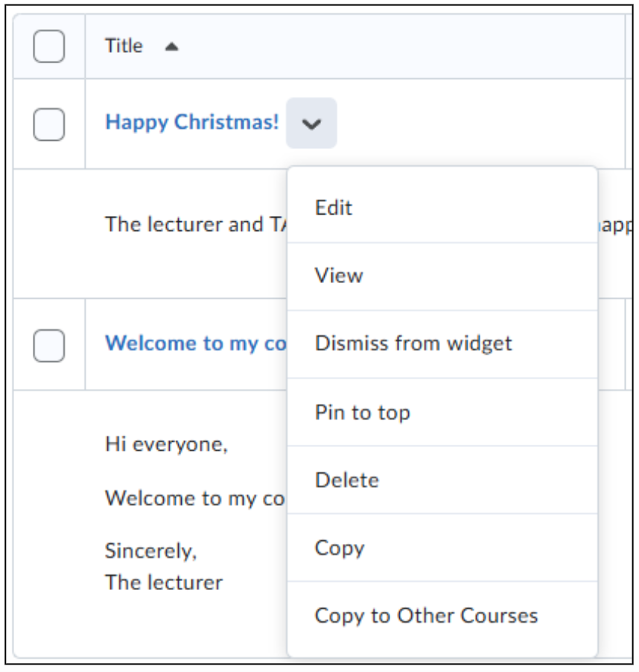Viewport: 639px width, 672px height.
Task: Click the lecturer and TA preview text
Action: point(196,224)
